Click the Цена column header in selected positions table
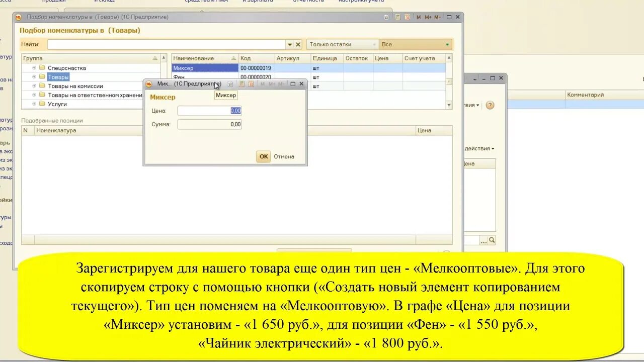Image resolution: width=644 pixels, height=362 pixels. pyautogui.click(x=434, y=130)
